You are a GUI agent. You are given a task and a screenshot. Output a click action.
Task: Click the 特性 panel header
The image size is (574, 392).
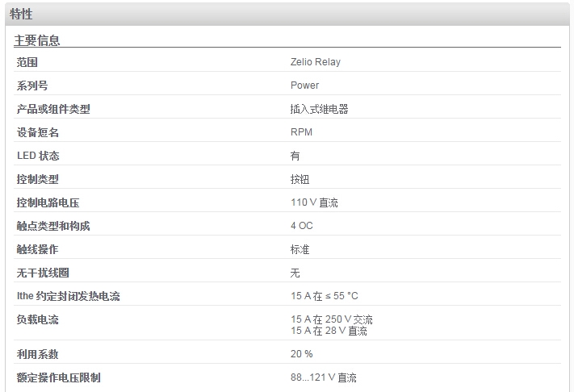point(287,15)
